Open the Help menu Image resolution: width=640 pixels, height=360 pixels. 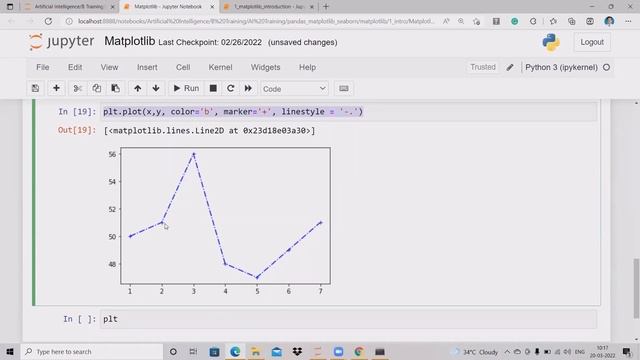click(x=307, y=67)
